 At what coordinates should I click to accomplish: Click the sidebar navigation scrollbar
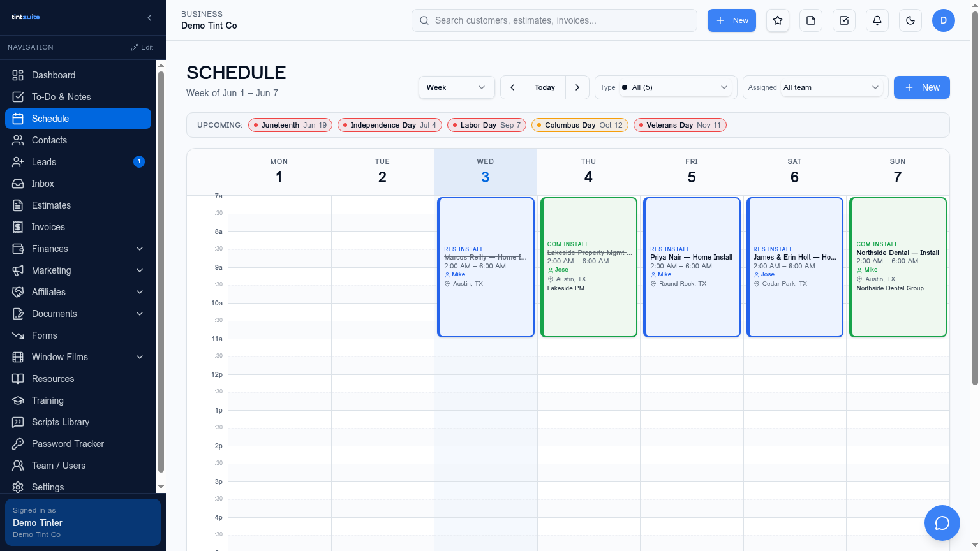click(161, 272)
